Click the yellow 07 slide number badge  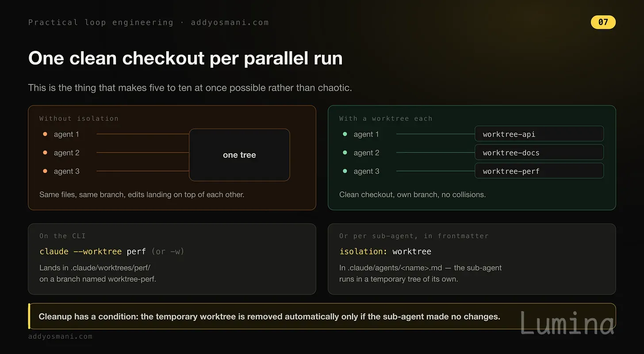point(603,22)
